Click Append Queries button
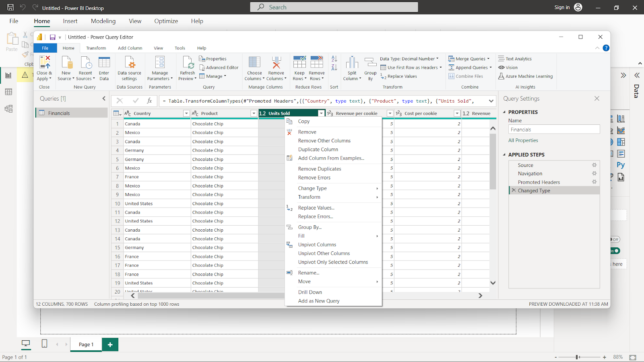644x362 pixels. [x=470, y=68]
